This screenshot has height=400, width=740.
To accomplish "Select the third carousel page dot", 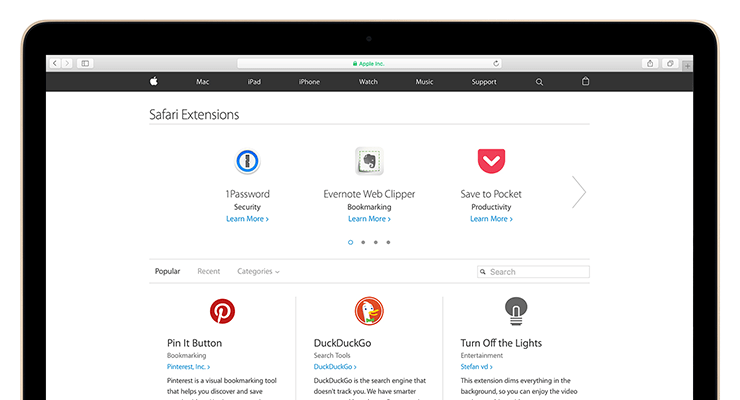I will click(376, 242).
